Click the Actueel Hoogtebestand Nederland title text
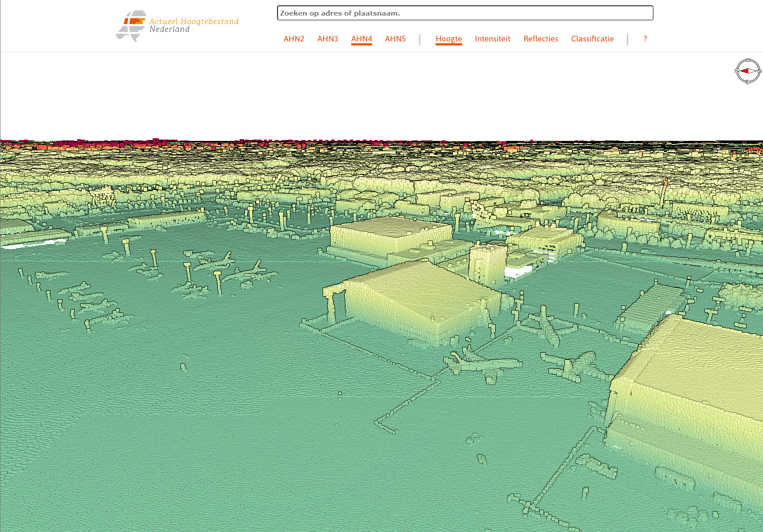763x532 pixels. [194, 25]
